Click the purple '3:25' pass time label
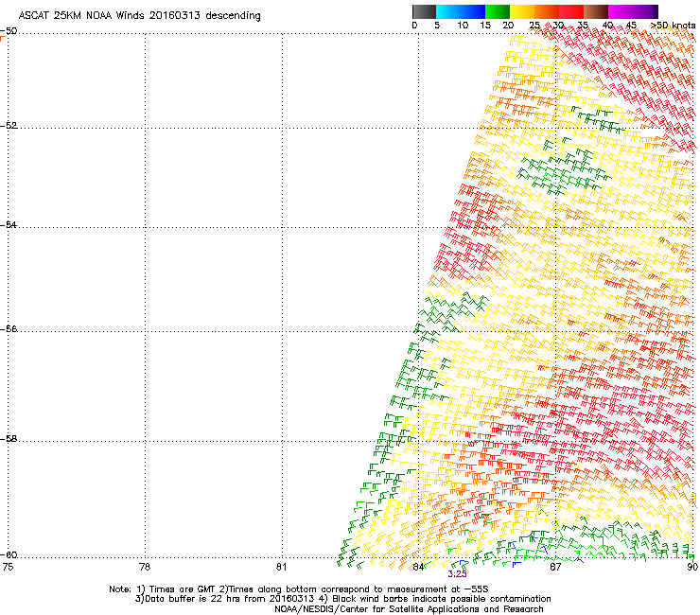 [457, 574]
